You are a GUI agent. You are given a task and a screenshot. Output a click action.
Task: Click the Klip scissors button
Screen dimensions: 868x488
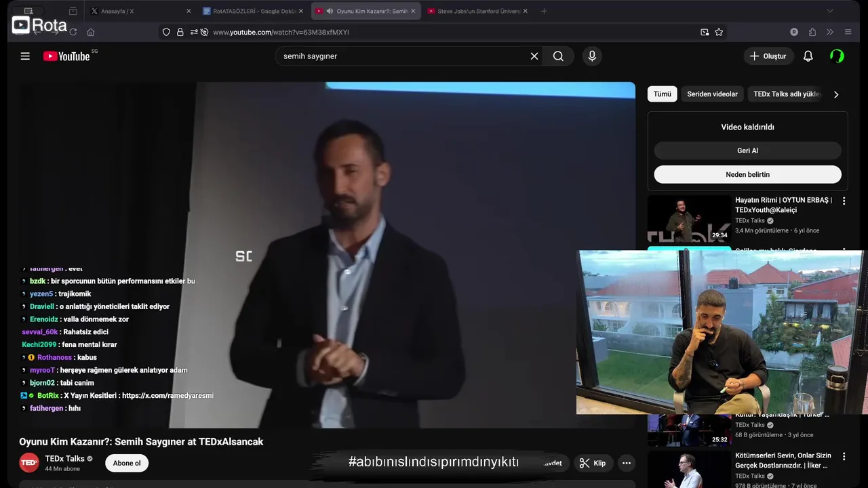(x=592, y=463)
